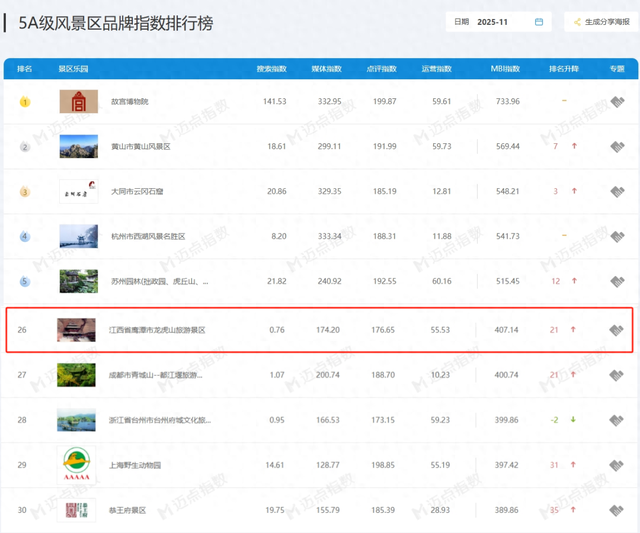Open 台州府城 thumbnail image
This screenshot has width=640, height=533.
(76, 420)
